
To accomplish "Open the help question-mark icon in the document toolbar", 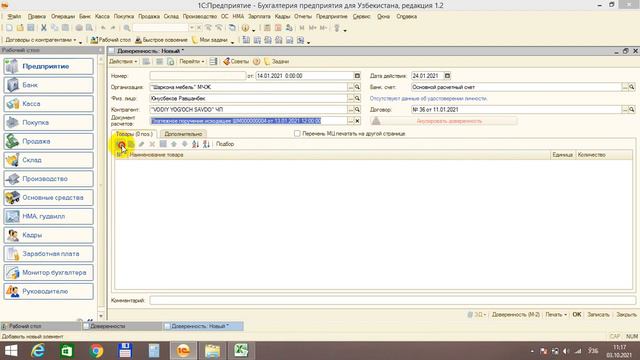I will tap(256, 62).
